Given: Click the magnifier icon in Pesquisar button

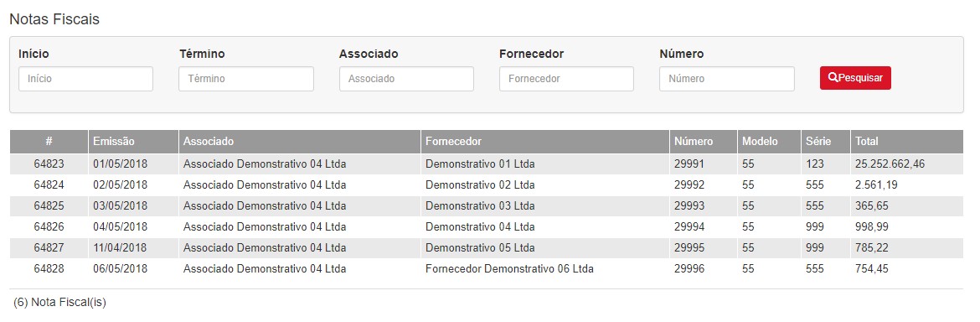Looking at the screenshot, I should (x=833, y=77).
